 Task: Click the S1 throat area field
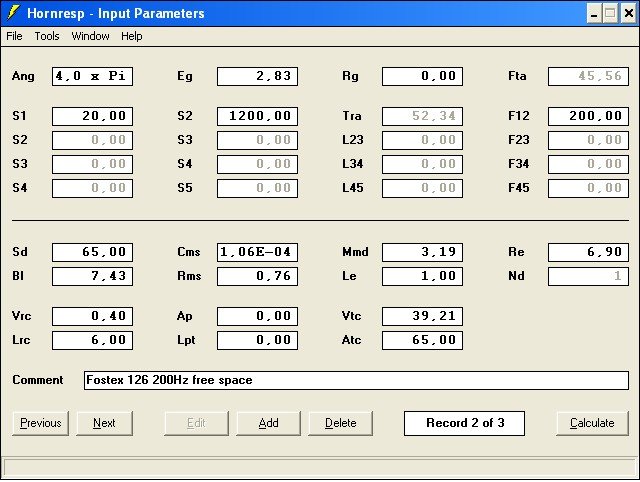[x=92, y=116]
